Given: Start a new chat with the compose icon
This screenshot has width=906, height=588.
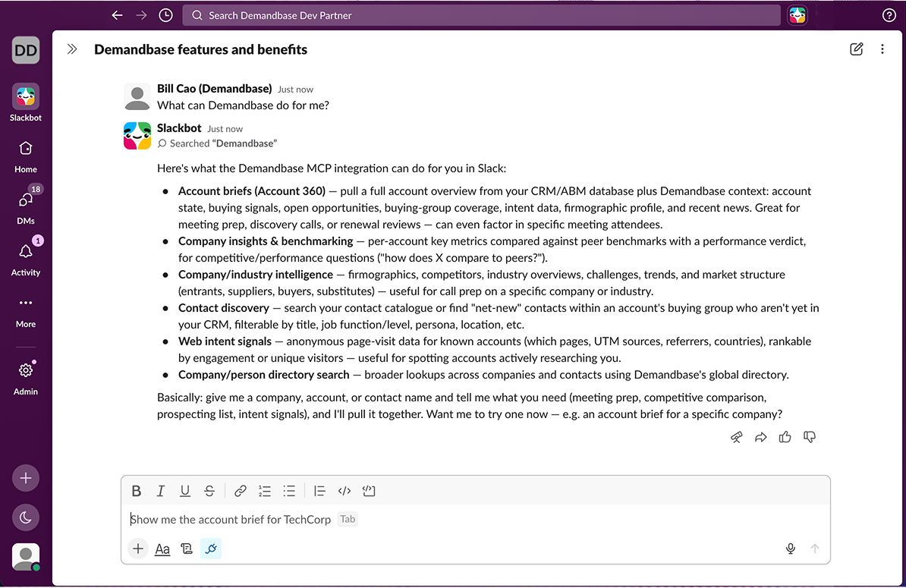Looking at the screenshot, I should (857, 49).
